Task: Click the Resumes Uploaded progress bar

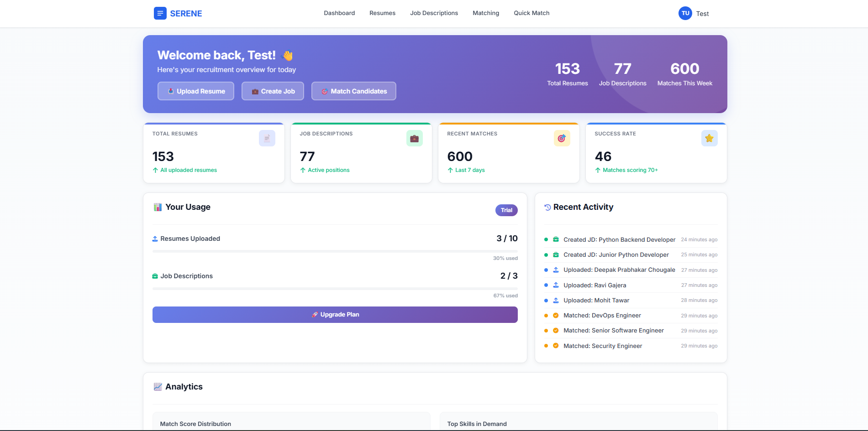Action: 335,250
